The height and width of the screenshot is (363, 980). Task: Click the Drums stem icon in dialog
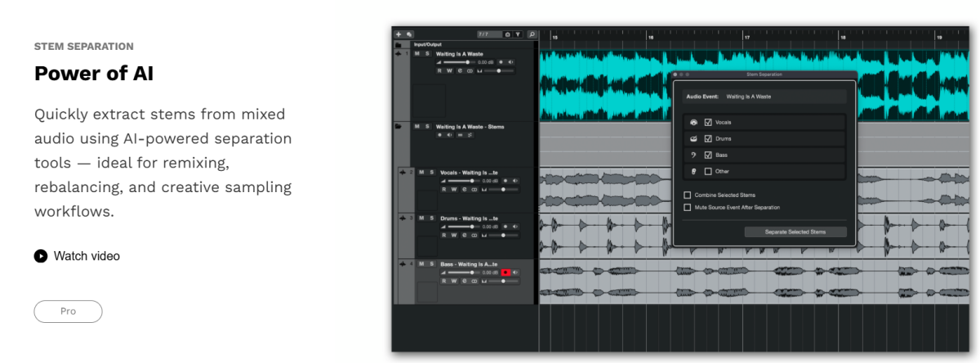pyautogui.click(x=693, y=138)
